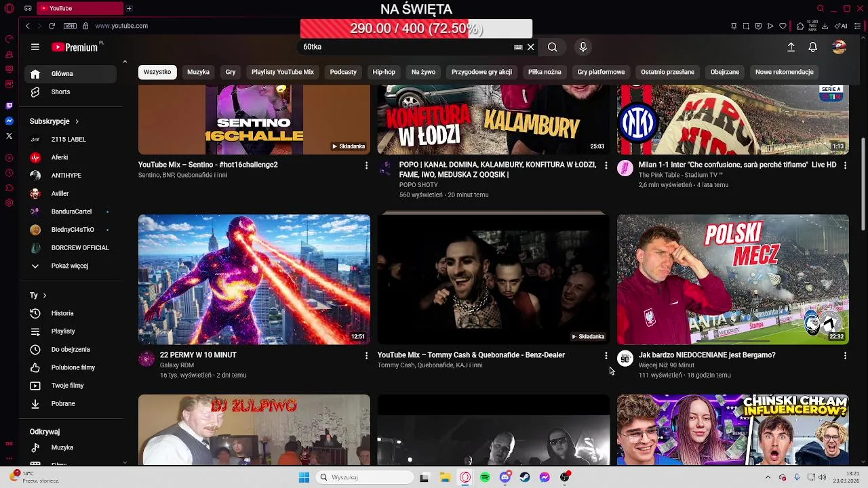868x488 pixels.
Task: Open the ANTIHYPE subscription channel
Action: pyautogui.click(x=71, y=175)
